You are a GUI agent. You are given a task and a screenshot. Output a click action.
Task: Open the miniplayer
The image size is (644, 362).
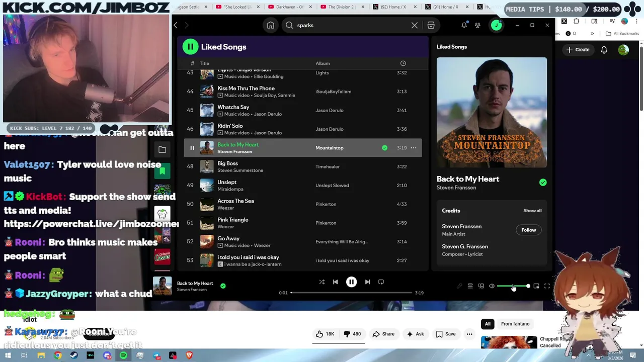click(x=536, y=286)
